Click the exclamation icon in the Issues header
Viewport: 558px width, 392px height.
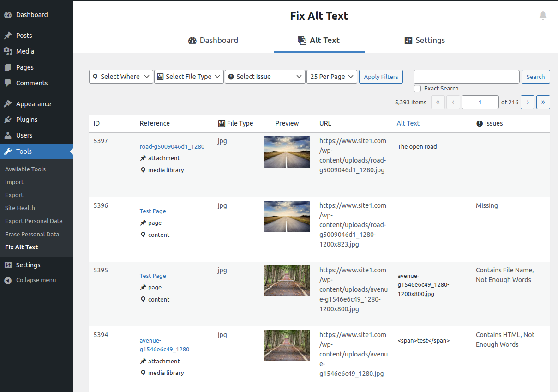point(479,123)
